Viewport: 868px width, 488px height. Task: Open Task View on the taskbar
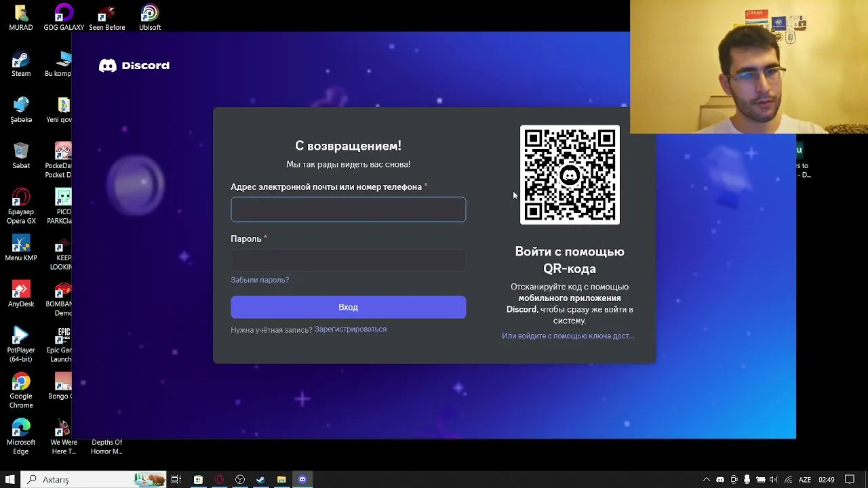176,480
